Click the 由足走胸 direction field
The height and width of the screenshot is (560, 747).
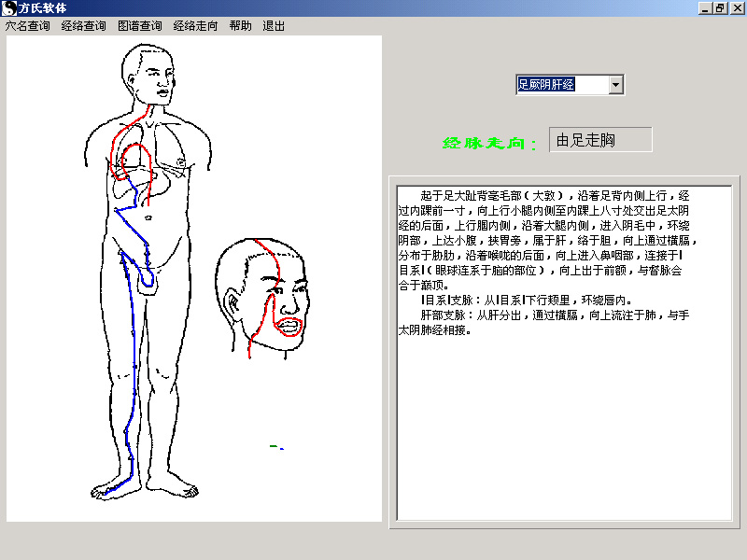coord(599,140)
